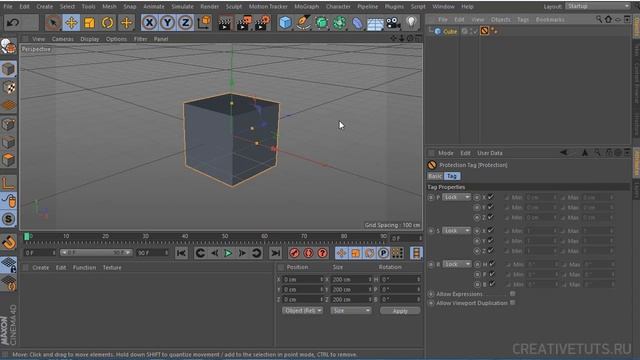Open the material manager Create menu
The image size is (640, 360).
point(40,268)
